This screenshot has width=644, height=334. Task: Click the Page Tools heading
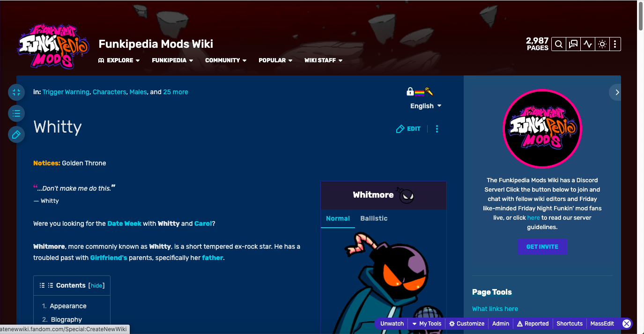[x=492, y=292]
